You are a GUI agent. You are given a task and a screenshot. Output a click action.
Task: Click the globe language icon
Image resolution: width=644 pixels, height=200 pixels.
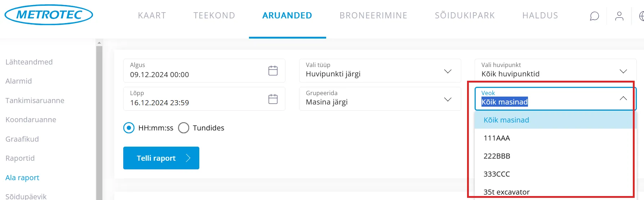[641, 16]
